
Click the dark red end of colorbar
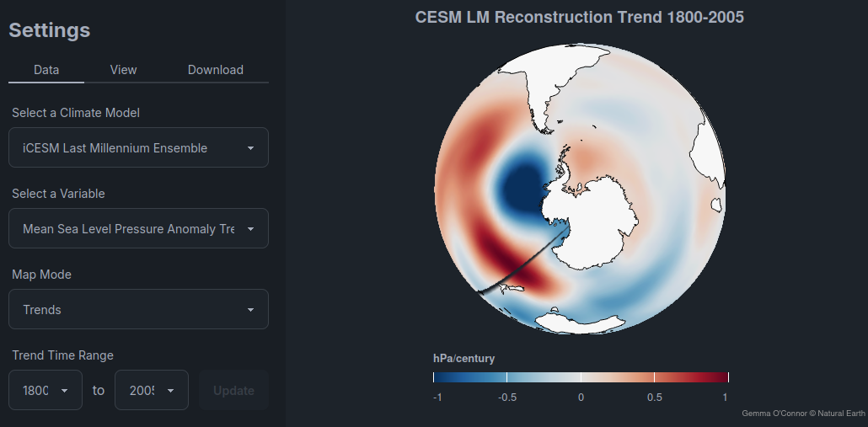(x=721, y=377)
